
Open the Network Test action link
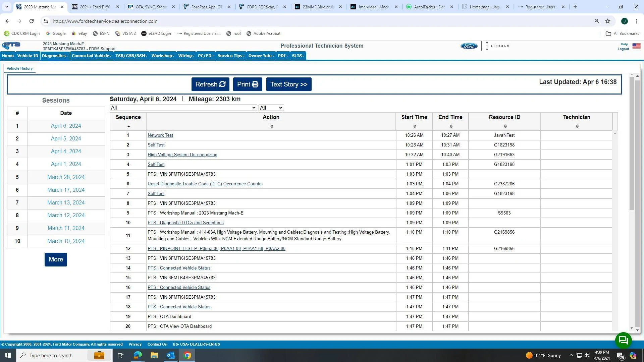160,135
